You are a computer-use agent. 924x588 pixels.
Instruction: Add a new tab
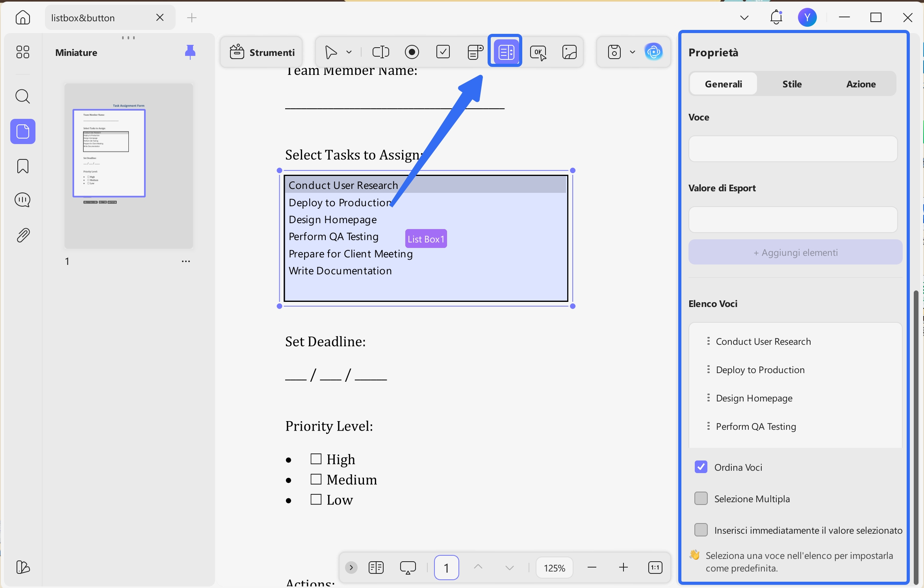pos(192,18)
